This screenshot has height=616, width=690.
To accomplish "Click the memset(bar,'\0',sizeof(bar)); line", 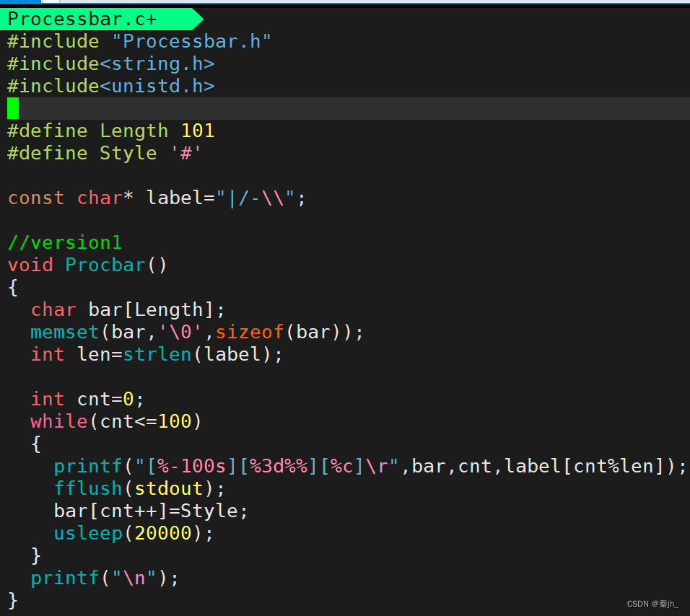I will [x=197, y=333].
